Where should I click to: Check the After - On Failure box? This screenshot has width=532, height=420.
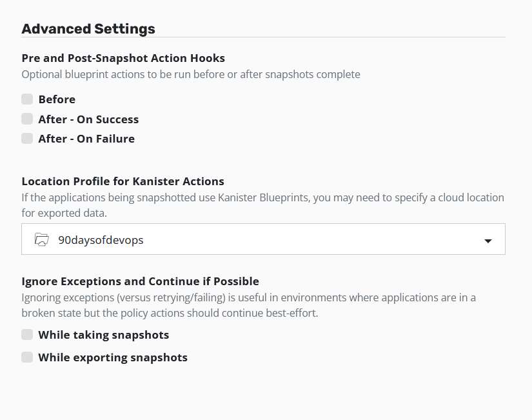point(27,138)
